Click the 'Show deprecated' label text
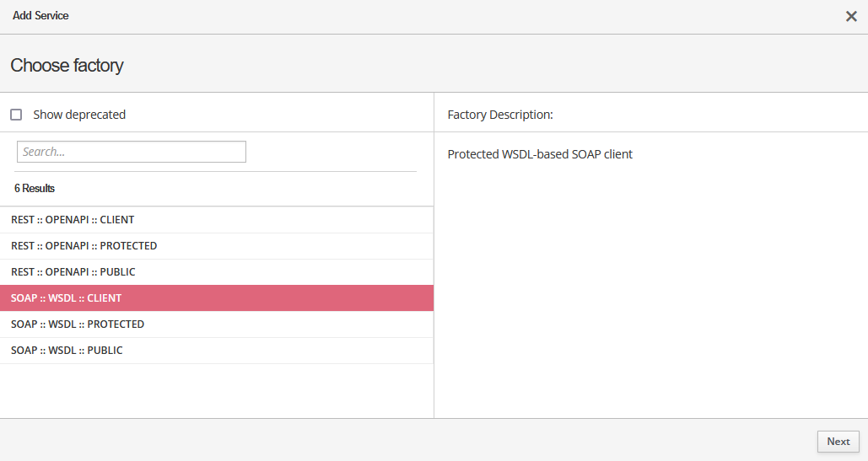868x461 pixels. [79, 115]
